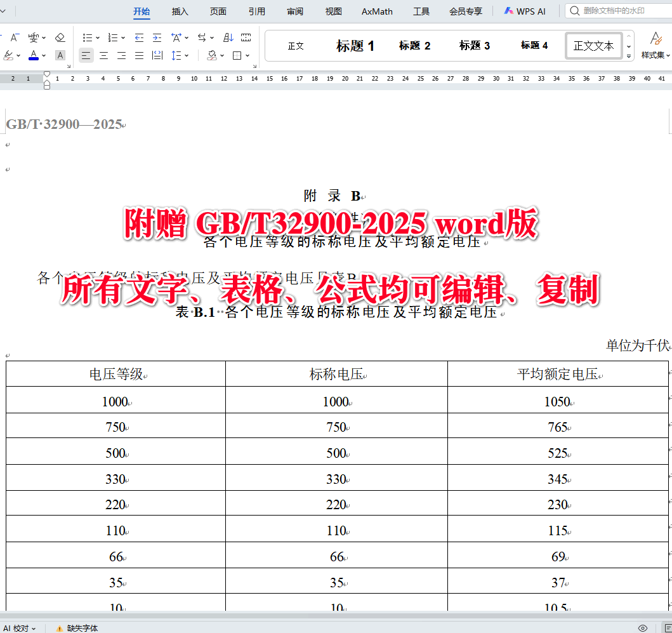This screenshot has height=633, width=672.
Task: Open the AxMath menu tab
Action: 376,11
